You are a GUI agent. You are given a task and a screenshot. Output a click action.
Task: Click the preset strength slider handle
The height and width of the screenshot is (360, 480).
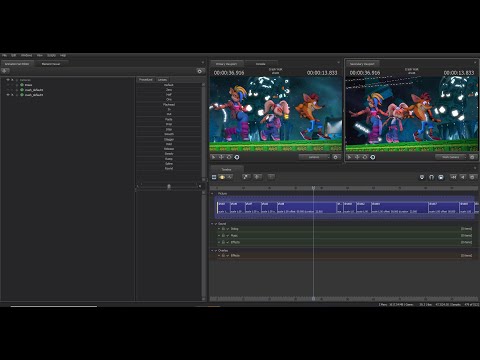tap(169, 186)
